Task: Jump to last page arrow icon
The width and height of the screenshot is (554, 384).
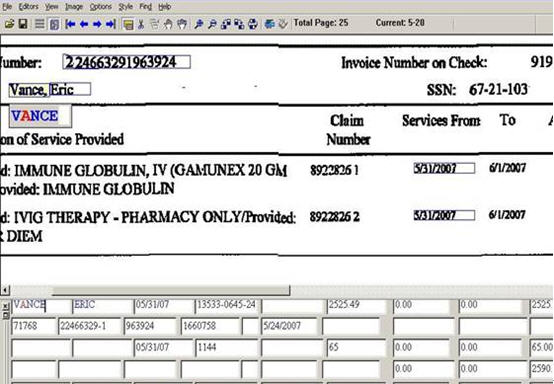Action: pyautogui.click(x=111, y=24)
